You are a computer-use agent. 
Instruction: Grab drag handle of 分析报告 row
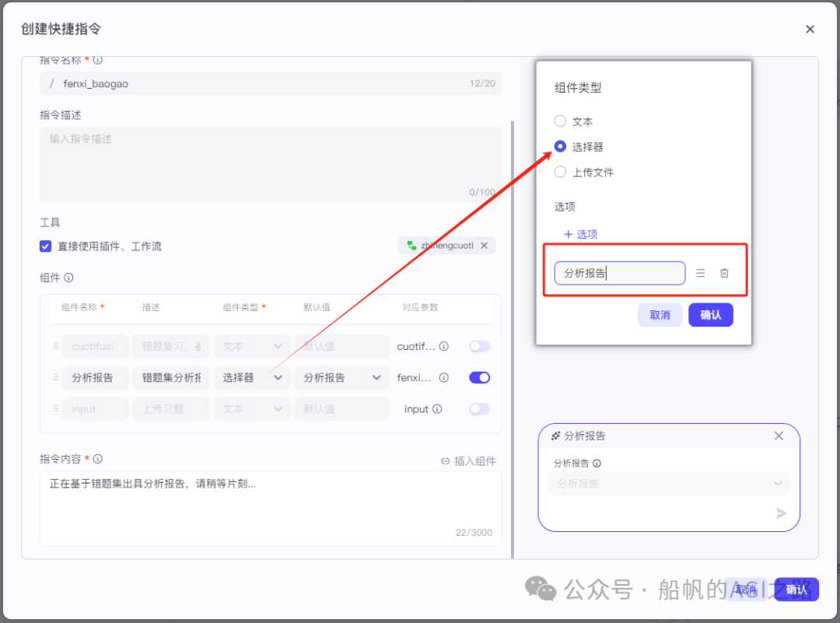coord(56,377)
